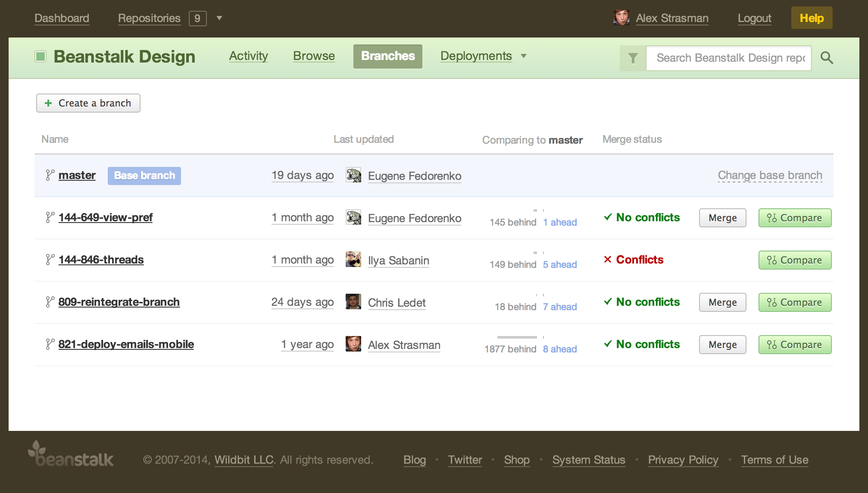Expand the Deployments dropdown arrow

(524, 56)
